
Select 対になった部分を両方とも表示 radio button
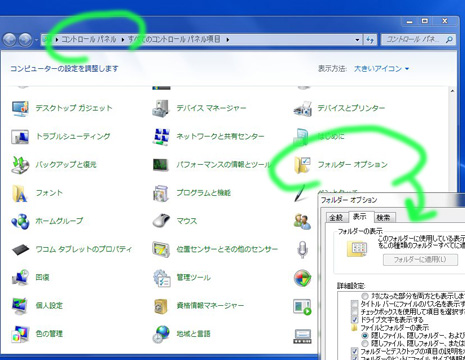point(365,296)
